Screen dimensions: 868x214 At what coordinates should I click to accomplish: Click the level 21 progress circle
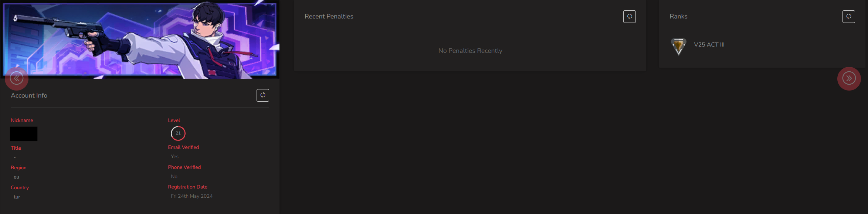[x=178, y=133]
